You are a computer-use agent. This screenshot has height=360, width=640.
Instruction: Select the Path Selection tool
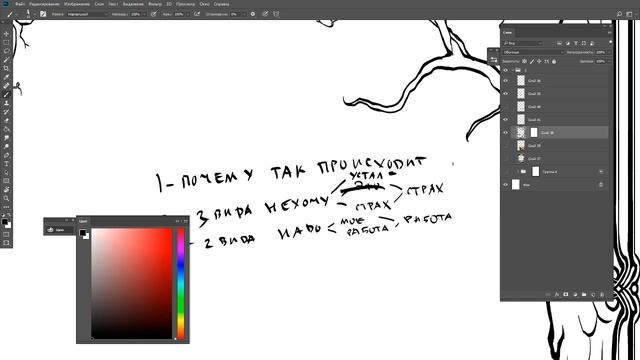click(x=6, y=172)
